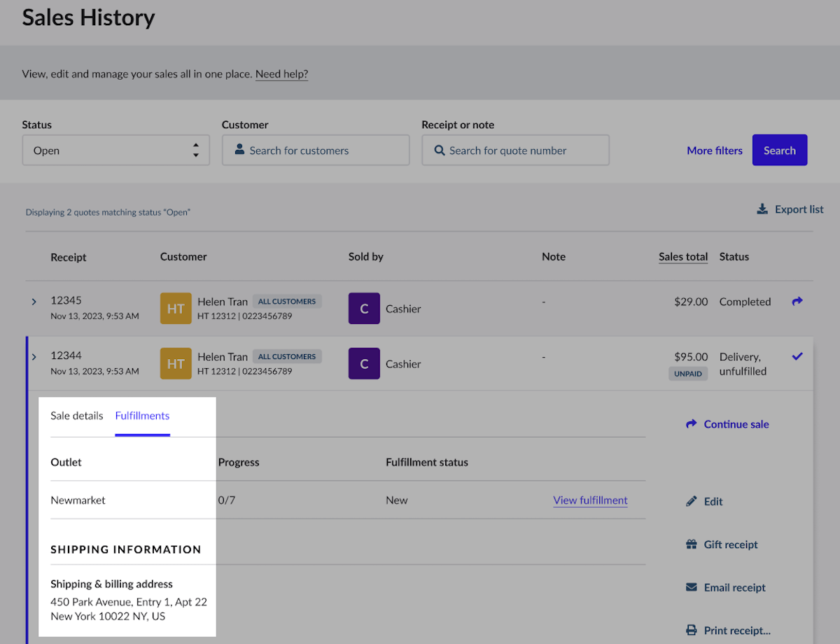Click Export list

[790, 209]
